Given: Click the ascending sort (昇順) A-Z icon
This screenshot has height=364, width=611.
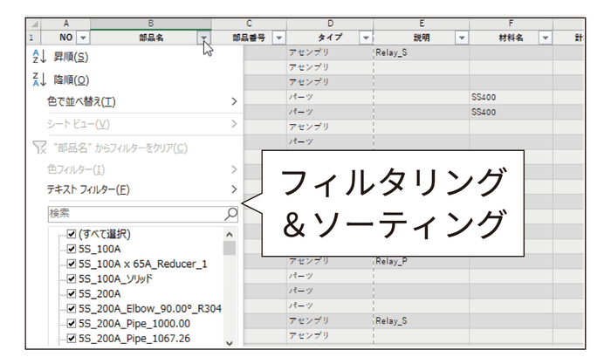Looking at the screenshot, I should [37, 58].
